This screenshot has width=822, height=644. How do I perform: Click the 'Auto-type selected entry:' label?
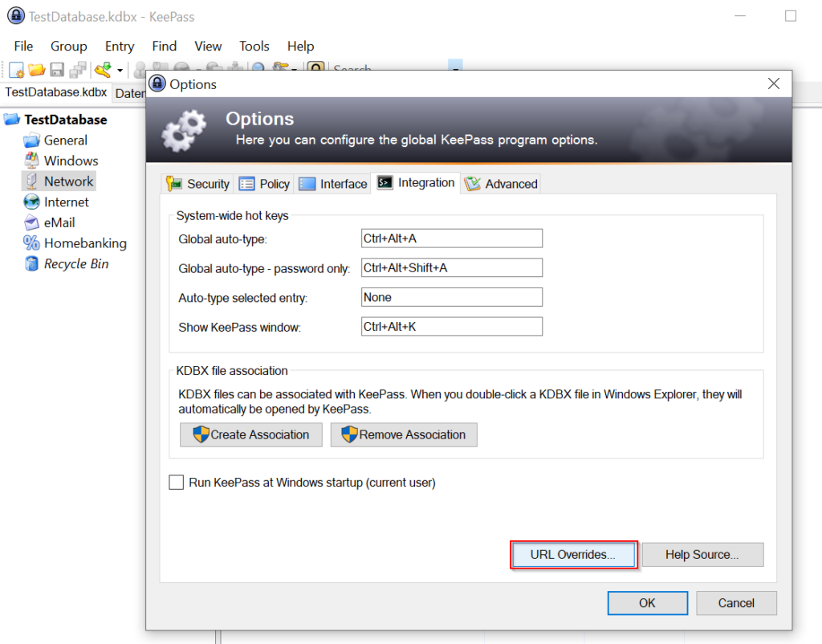[x=242, y=298]
